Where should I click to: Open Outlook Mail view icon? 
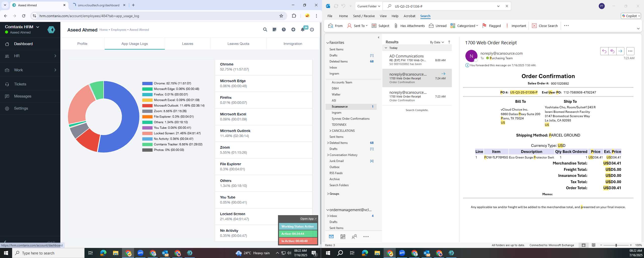331,237
